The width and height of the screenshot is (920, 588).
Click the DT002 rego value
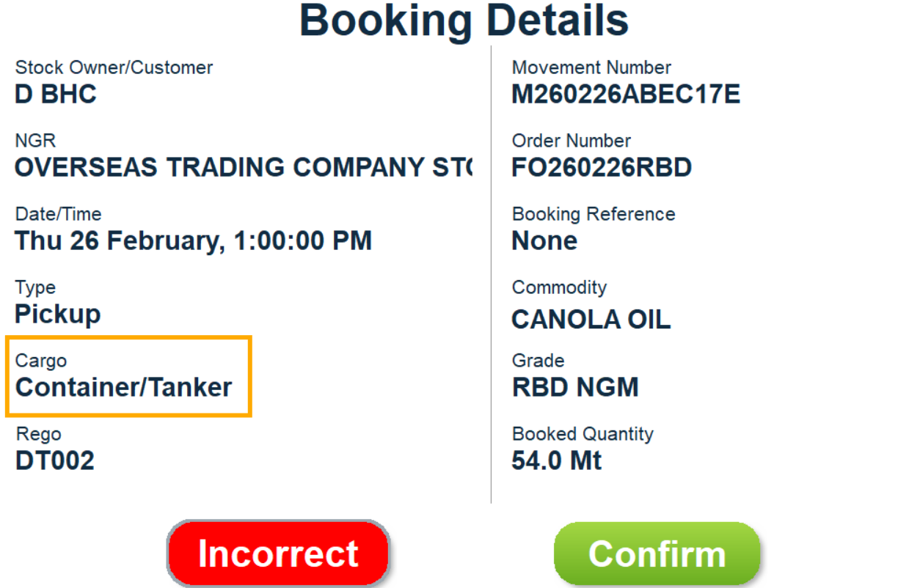55,460
